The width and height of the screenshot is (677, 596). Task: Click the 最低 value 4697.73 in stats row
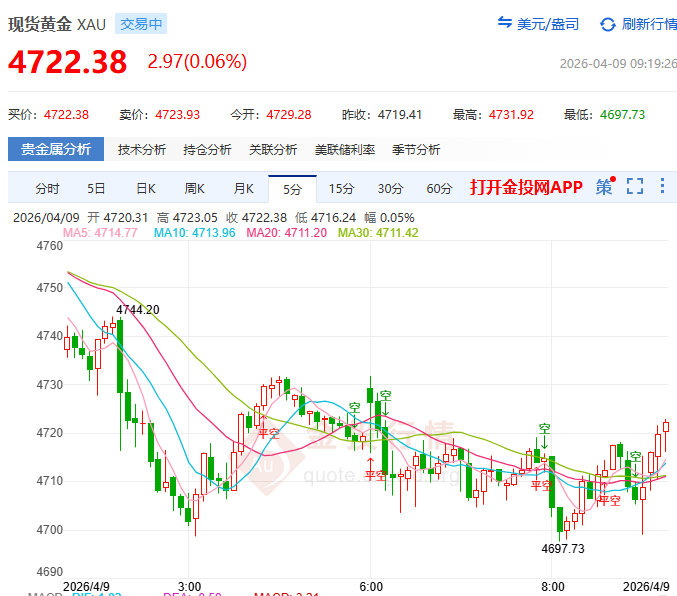tap(622, 114)
